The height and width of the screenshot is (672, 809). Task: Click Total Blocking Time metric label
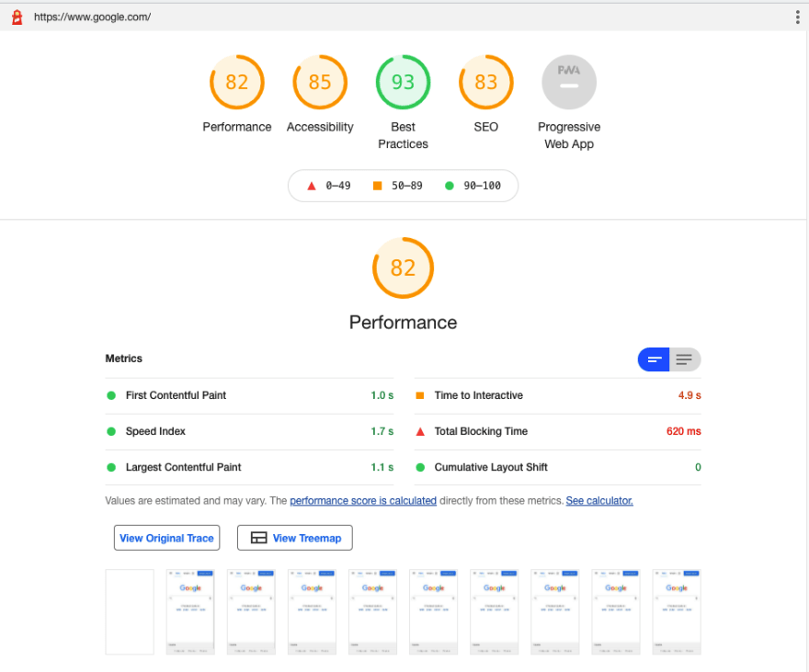(x=481, y=432)
